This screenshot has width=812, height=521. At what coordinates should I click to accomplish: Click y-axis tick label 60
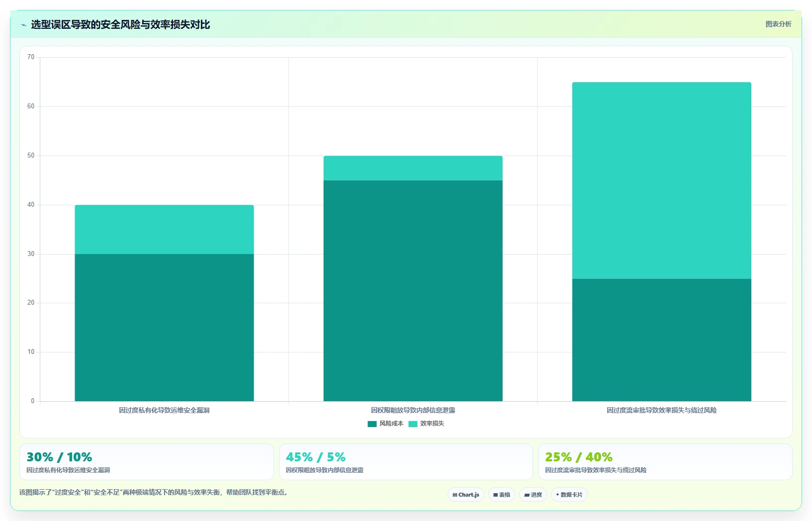pos(31,106)
